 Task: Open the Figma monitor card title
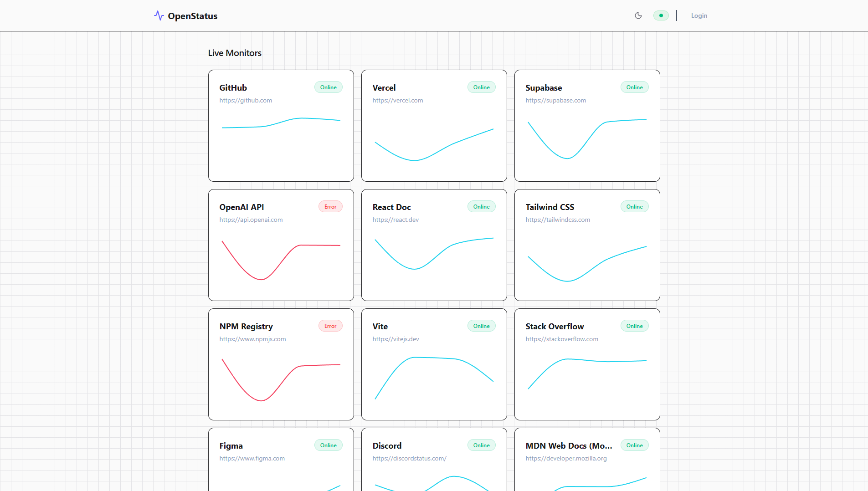click(x=231, y=445)
